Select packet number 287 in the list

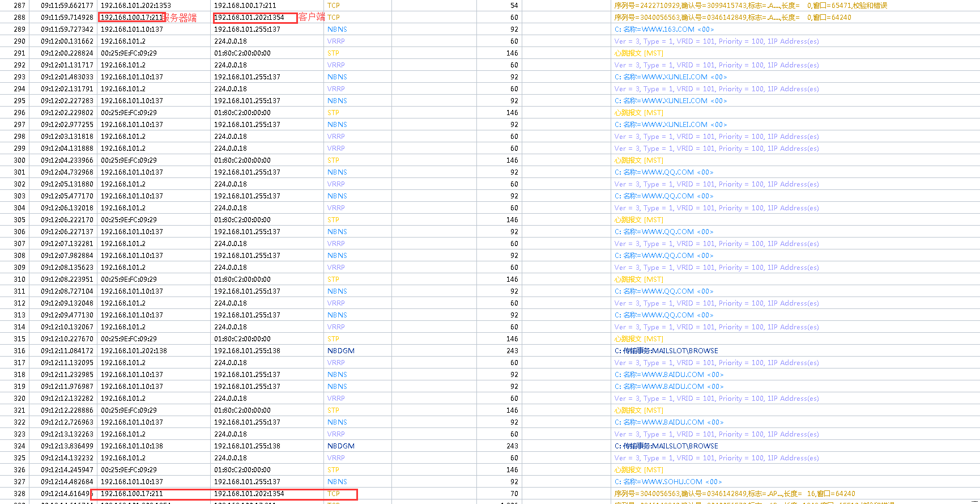(x=19, y=6)
